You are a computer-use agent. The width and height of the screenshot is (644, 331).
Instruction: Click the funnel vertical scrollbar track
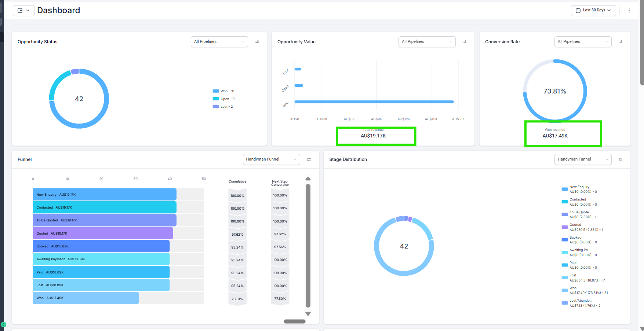point(308,246)
